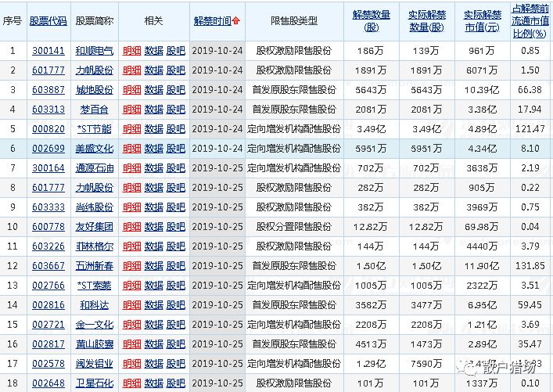Sort by 解禁数量(股) header
553x392 pixels.
pos(372,21)
